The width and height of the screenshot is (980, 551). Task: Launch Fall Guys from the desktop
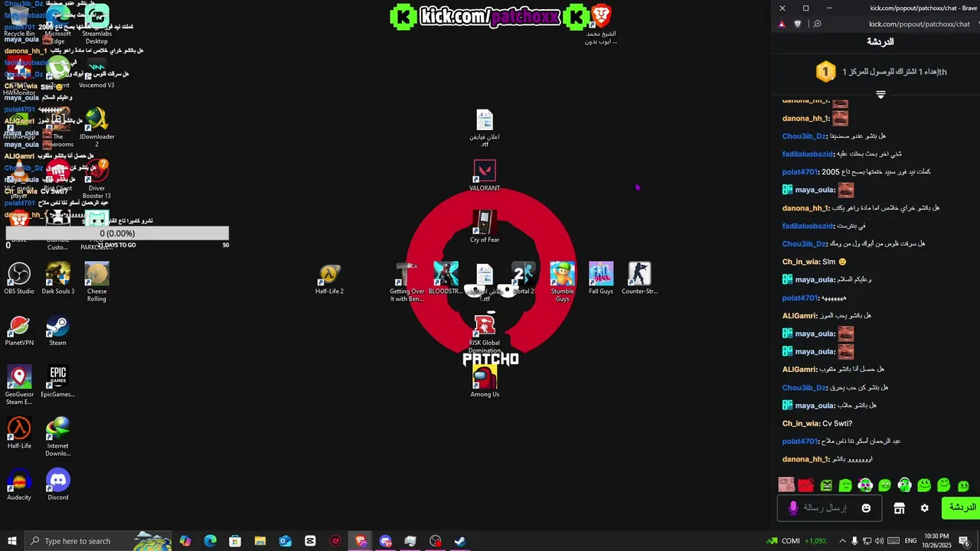click(x=601, y=279)
